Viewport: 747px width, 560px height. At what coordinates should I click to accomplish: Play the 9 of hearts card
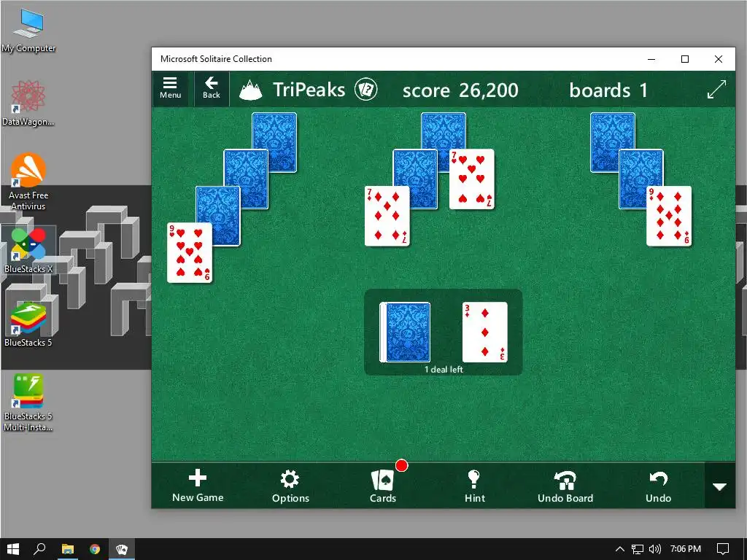189,253
